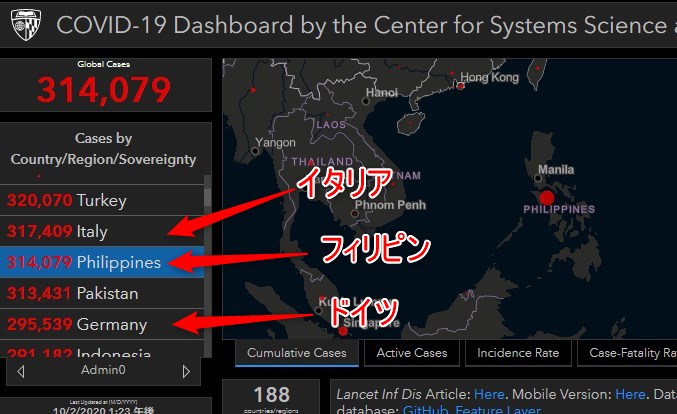
Task: Click the Global Cases 314,079 figure
Action: [x=104, y=90]
